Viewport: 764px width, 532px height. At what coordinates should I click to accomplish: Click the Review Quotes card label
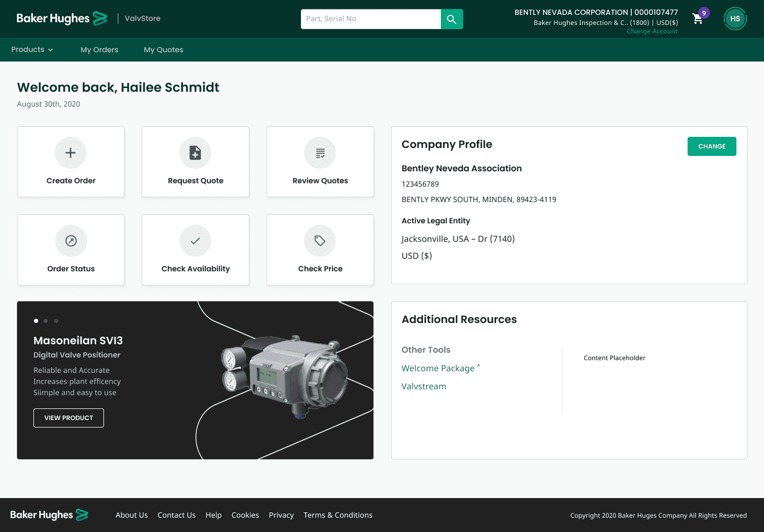click(320, 181)
